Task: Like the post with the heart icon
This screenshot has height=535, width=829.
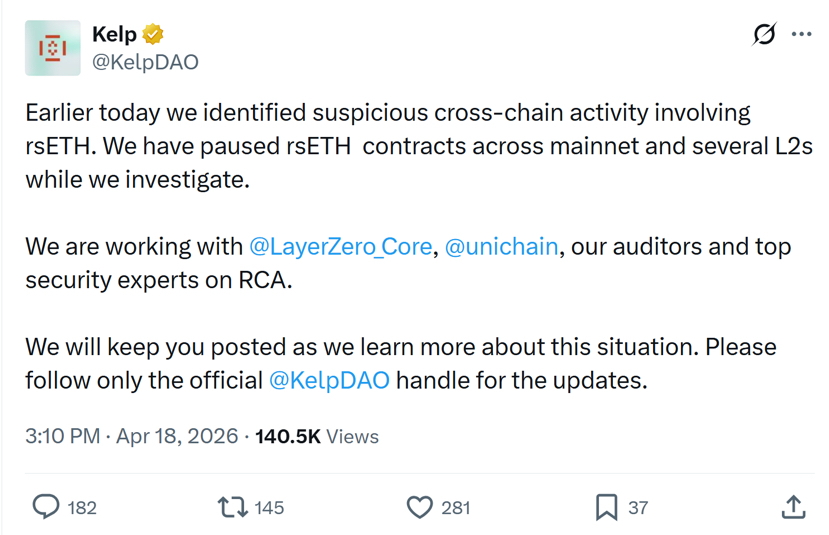Action: pyautogui.click(x=420, y=507)
